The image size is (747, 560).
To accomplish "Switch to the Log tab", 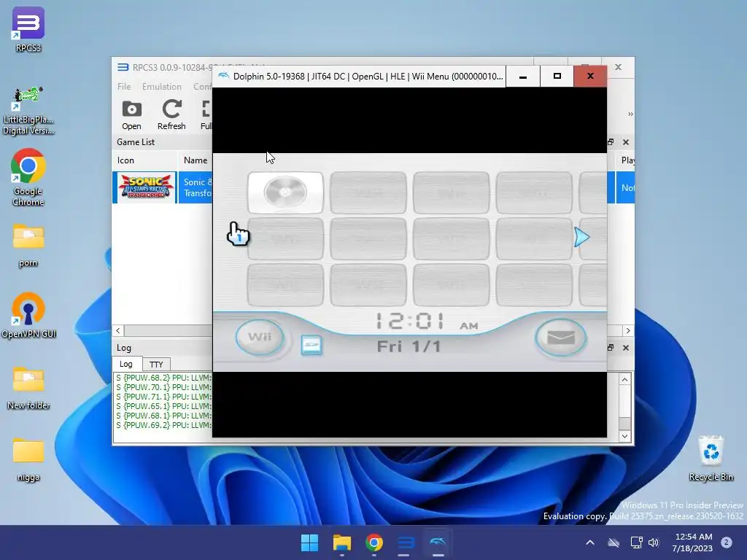I will [125, 364].
